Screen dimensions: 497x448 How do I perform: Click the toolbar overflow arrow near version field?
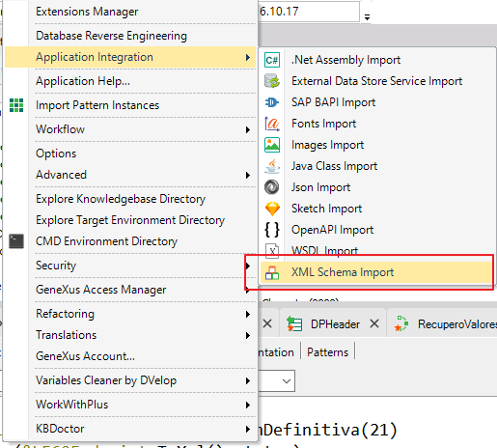(367, 17)
